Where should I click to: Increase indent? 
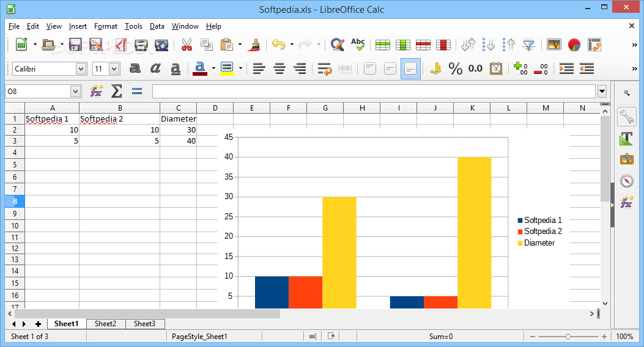(x=566, y=68)
